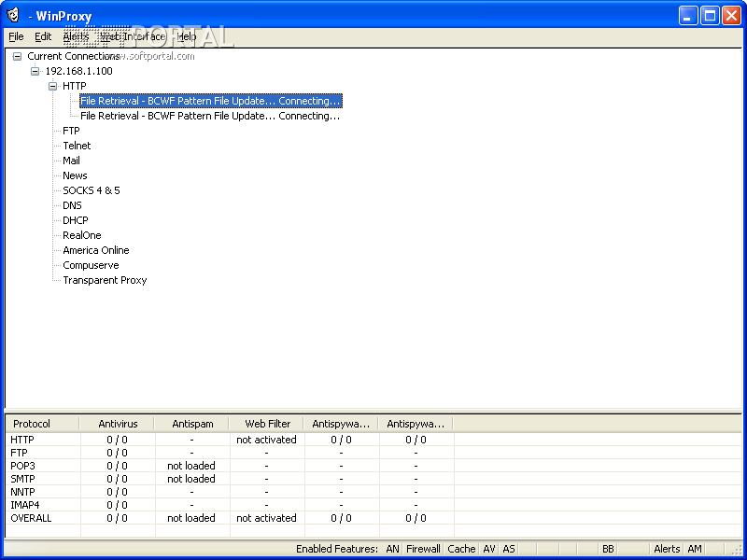Click "not loaded" in the OVERALL row
Viewport: 747px width, 560px height.
tap(191, 518)
